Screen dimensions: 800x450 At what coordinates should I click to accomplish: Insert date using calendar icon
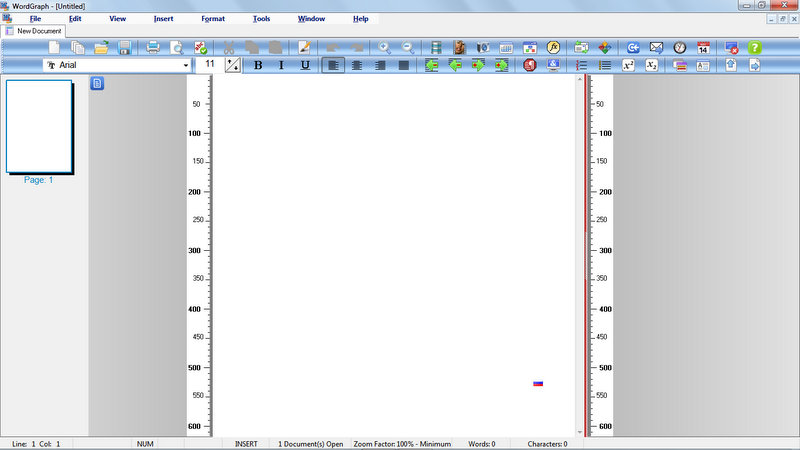(703, 47)
